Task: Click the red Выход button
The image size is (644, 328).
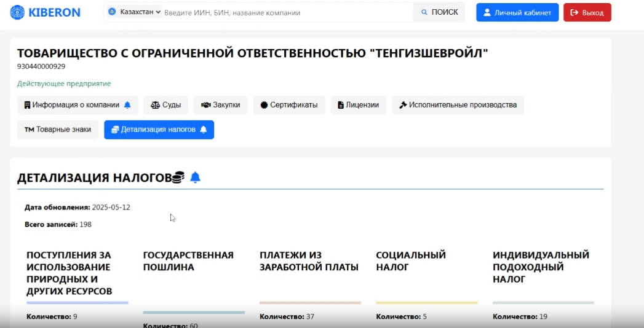Action: pos(587,12)
